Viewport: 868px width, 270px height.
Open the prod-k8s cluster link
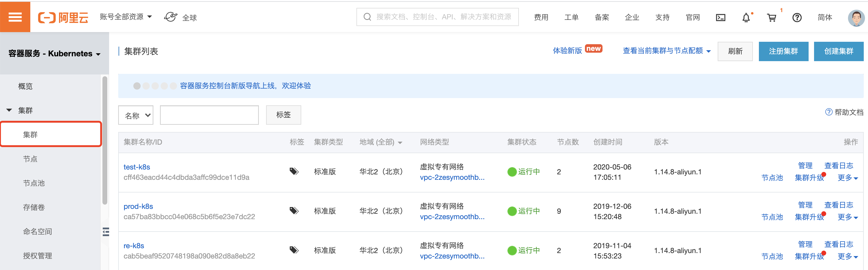(138, 206)
